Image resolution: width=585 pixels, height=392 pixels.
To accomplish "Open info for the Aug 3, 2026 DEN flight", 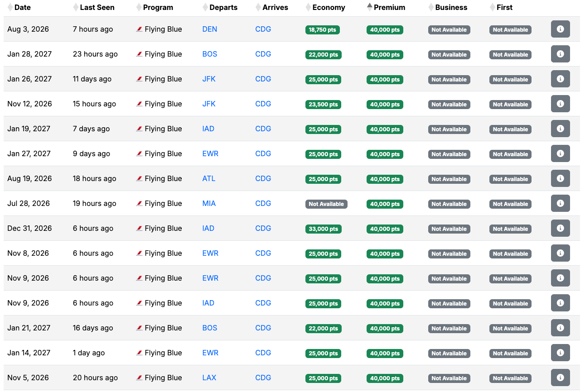I will coord(560,29).
